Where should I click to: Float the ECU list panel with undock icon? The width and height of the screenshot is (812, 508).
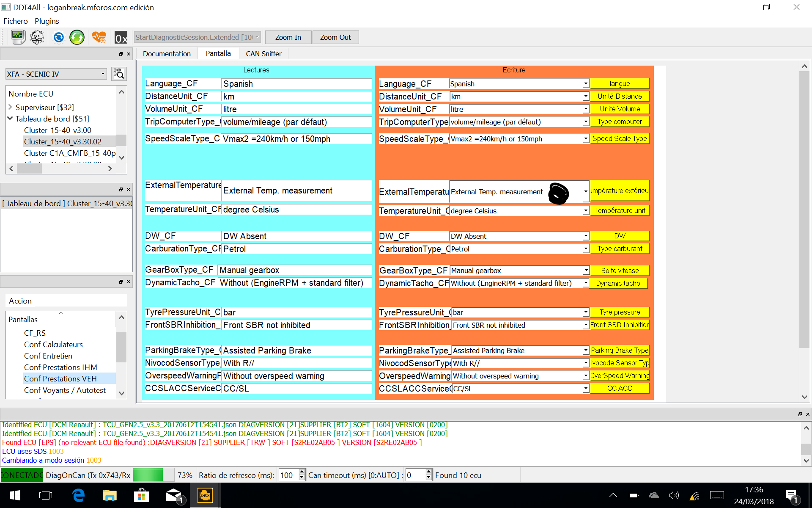click(121, 54)
